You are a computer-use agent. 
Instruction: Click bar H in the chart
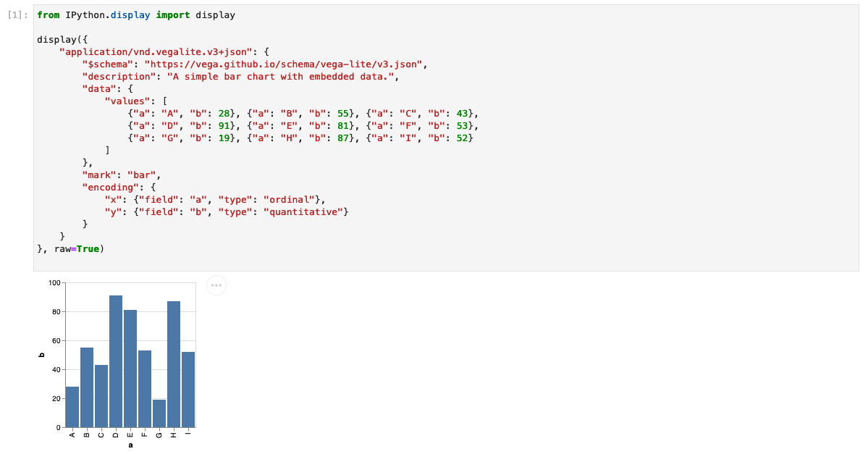174,364
